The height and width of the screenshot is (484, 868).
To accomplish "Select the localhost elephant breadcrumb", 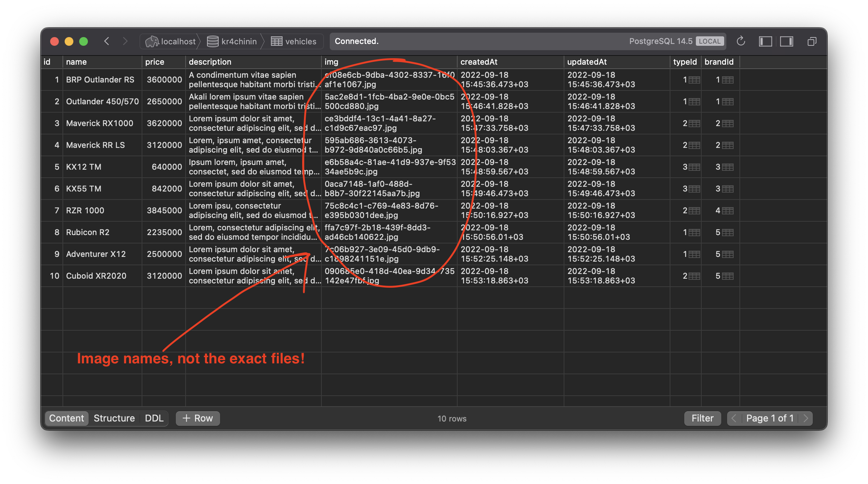I will [x=170, y=41].
